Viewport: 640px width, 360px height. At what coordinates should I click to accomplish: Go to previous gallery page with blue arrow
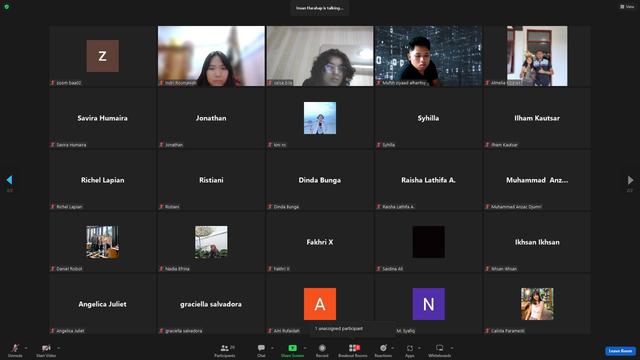tap(9, 180)
